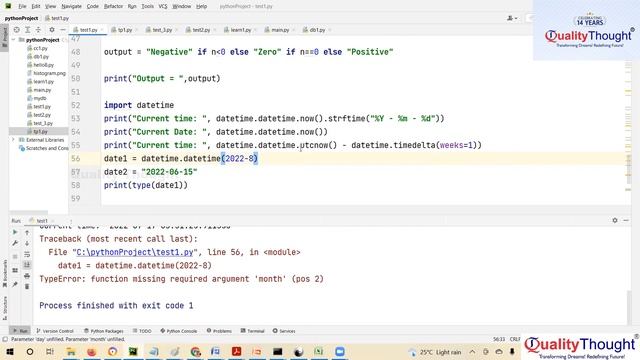
Task: Switch to the test_3.py editor tab
Action: (x=162, y=30)
